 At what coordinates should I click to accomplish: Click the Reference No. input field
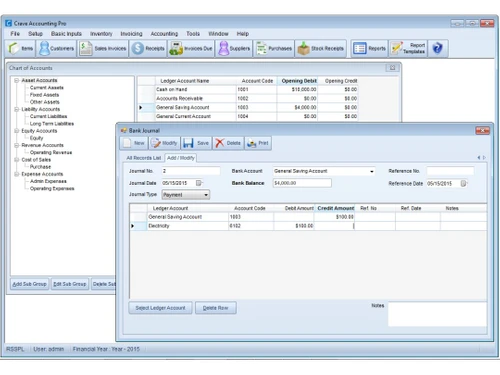tap(450, 171)
